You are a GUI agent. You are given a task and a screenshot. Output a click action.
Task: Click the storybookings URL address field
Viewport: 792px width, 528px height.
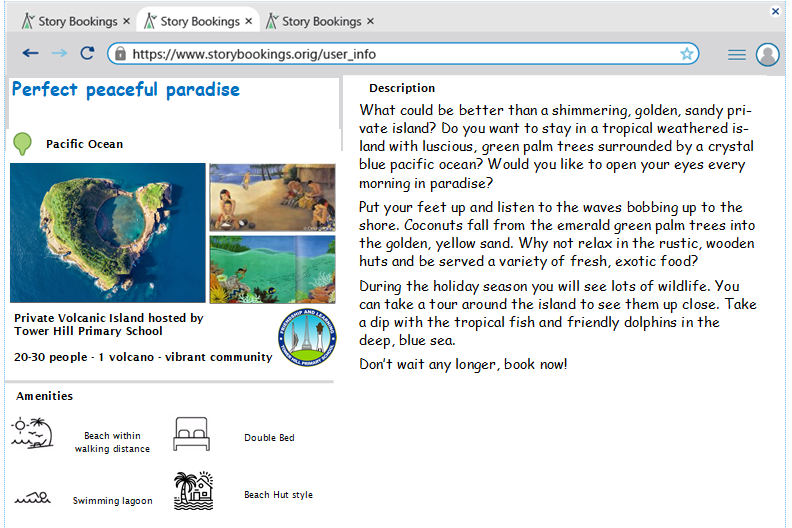pyautogui.click(x=403, y=54)
